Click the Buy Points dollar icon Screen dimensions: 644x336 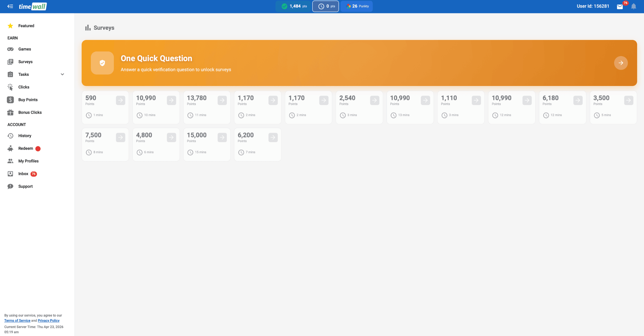click(10, 100)
